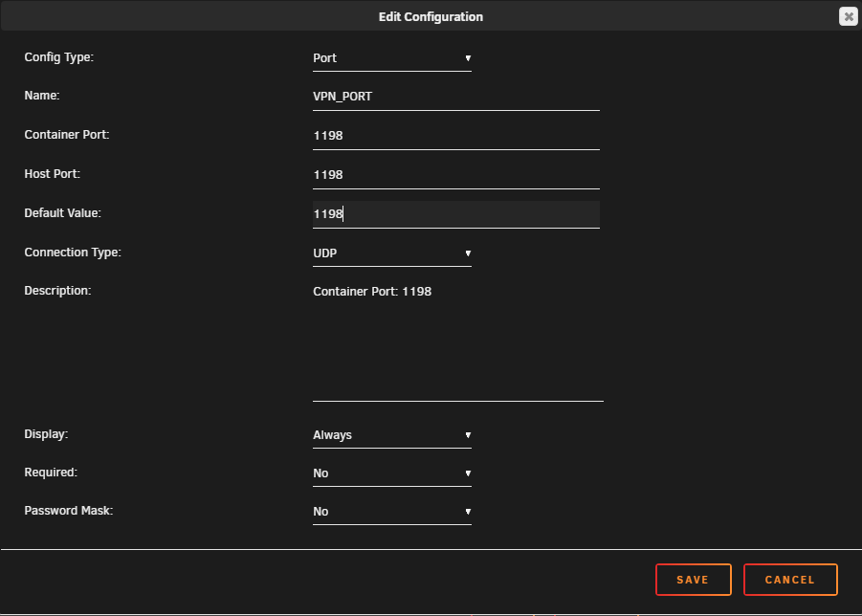Close the Edit Configuration dialog
The width and height of the screenshot is (862, 616).
(x=849, y=16)
